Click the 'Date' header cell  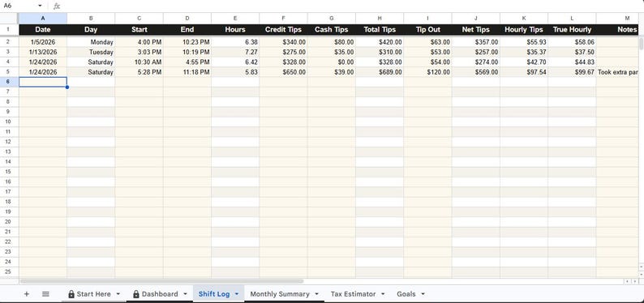coord(43,29)
